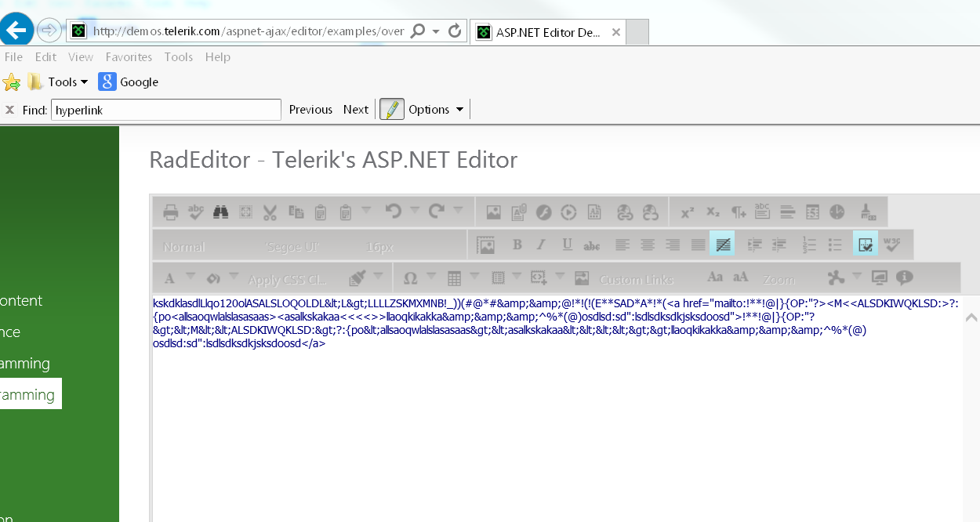Image resolution: width=980 pixels, height=522 pixels.
Task: Open the Zoom dropdown
Action: (779, 279)
